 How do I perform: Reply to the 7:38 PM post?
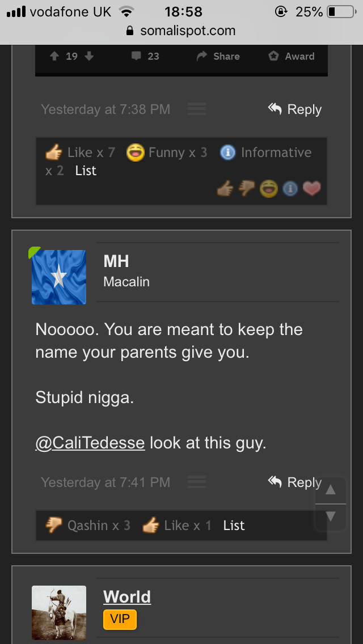pyautogui.click(x=295, y=109)
